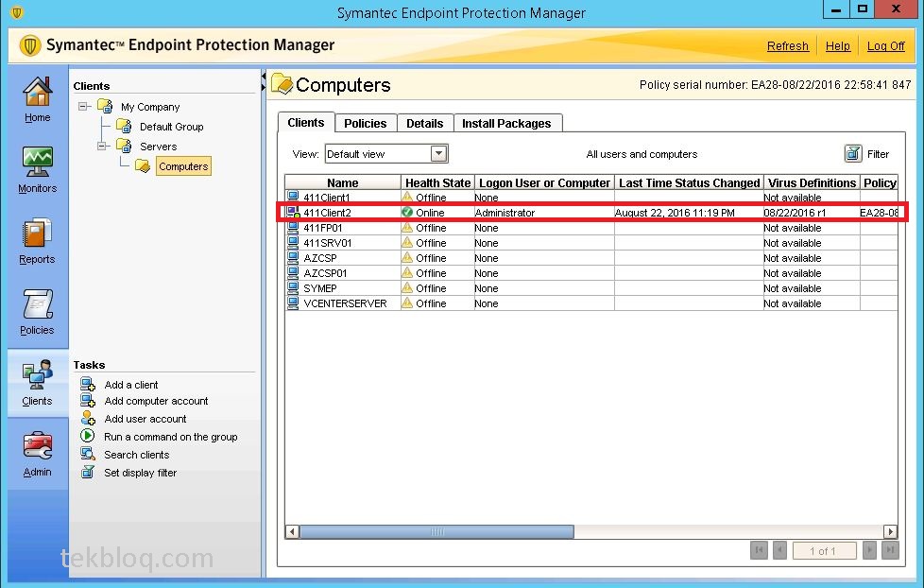Open the Monitors section icon
Image resolution: width=924 pixels, height=588 pixels.
click(37, 162)
